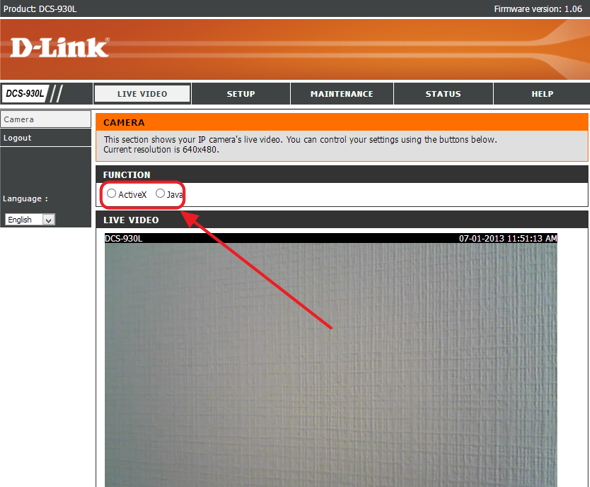This screenshot has width=590, height=487.
Task: Click the English language combo box
Action: coord(30,219)
